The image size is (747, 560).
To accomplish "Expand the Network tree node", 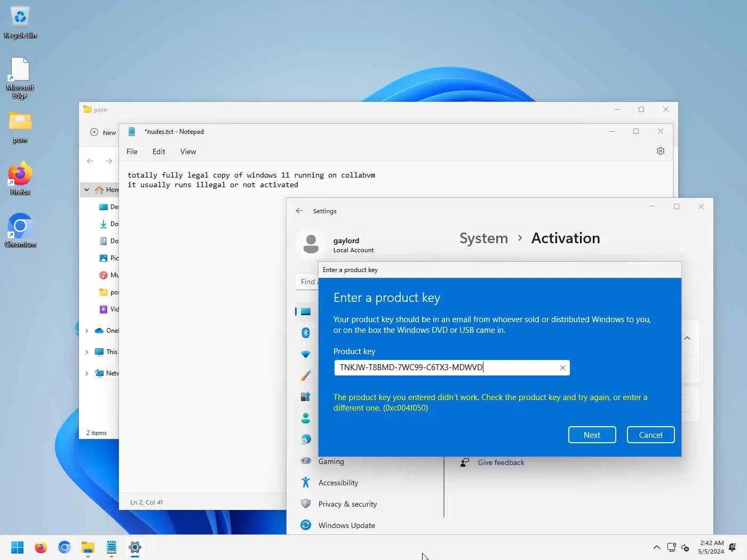I will tap(86, 373).
